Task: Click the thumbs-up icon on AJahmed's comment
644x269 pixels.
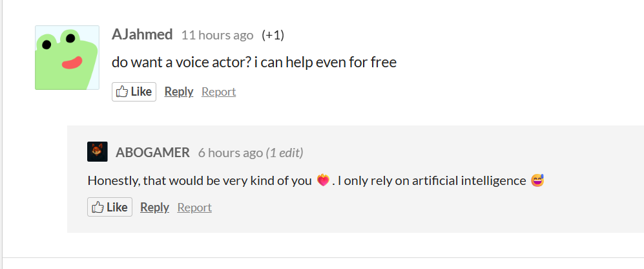Action: click(121, 92)
